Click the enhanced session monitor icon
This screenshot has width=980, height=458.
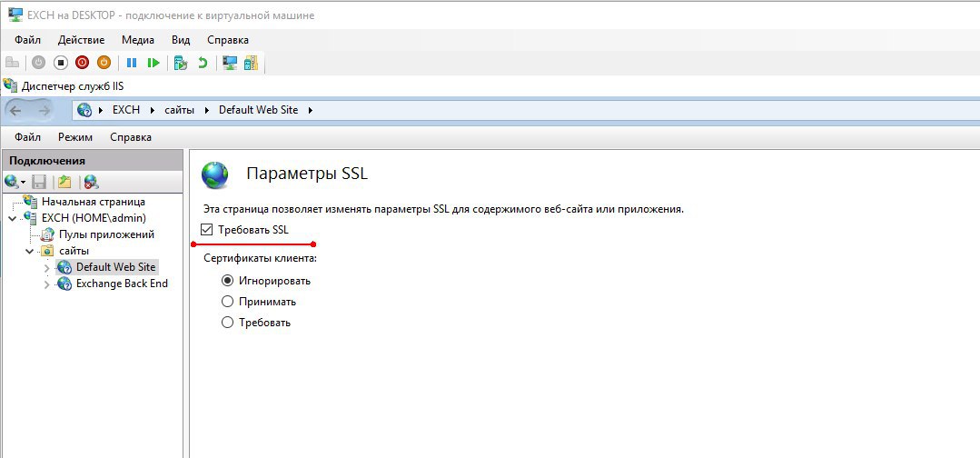click(230, 63)
